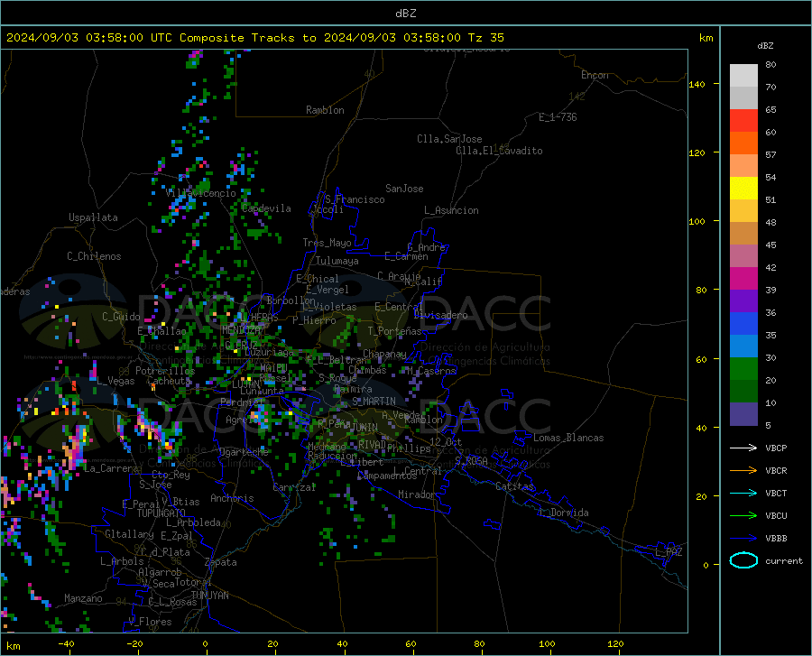Viewport: 812px width, 656px height.
Task: Click the 'Lomas_Blancas' map label
Action: (568, 438)
